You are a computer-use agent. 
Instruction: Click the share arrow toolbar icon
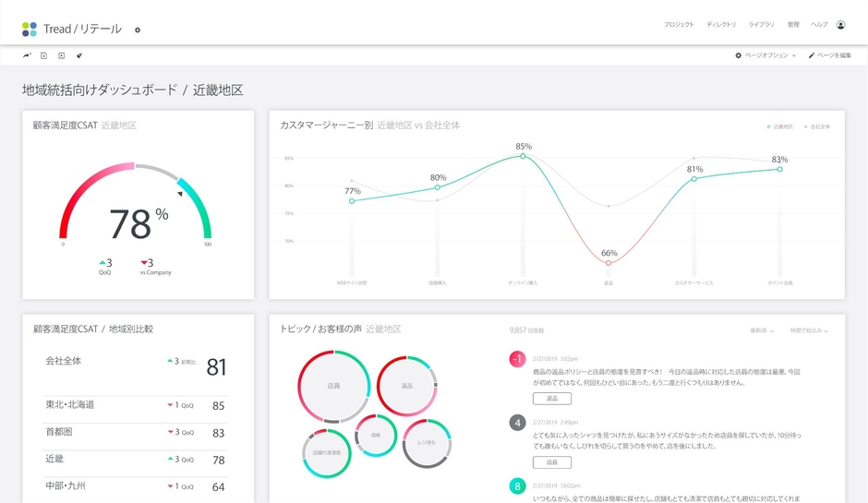click(28, 55)
